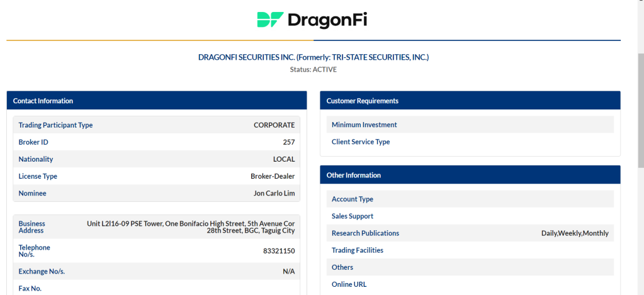Image resolution: width=644 pixels, height=295 pixels.
Task: Select the CORPORATE value
Action: (274, 125)
